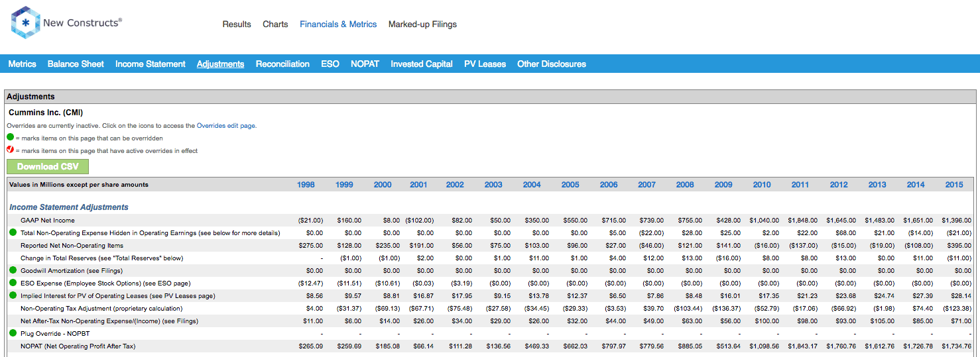
Task: Select the 2010 year column header
Action: pos(762,185)
